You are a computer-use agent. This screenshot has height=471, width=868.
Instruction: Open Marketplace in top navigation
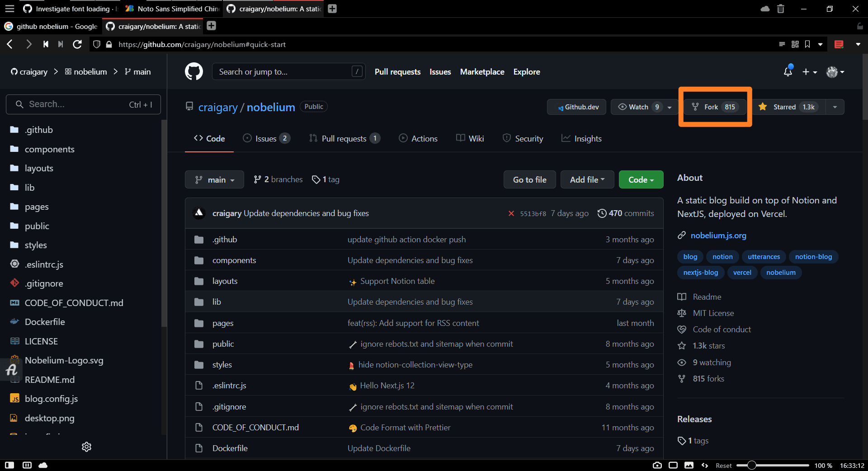pyautogui.click(x=482, y=72)
